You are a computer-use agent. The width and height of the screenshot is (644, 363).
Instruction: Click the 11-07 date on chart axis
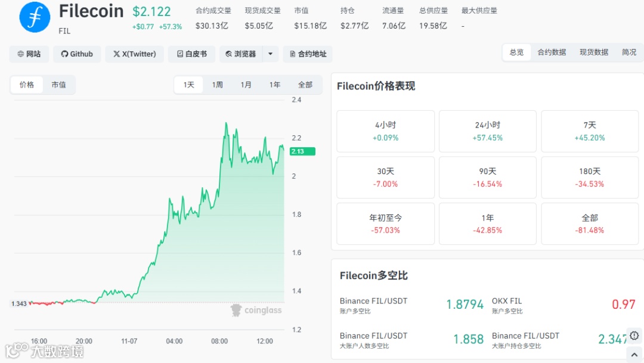tap(129, 341)
